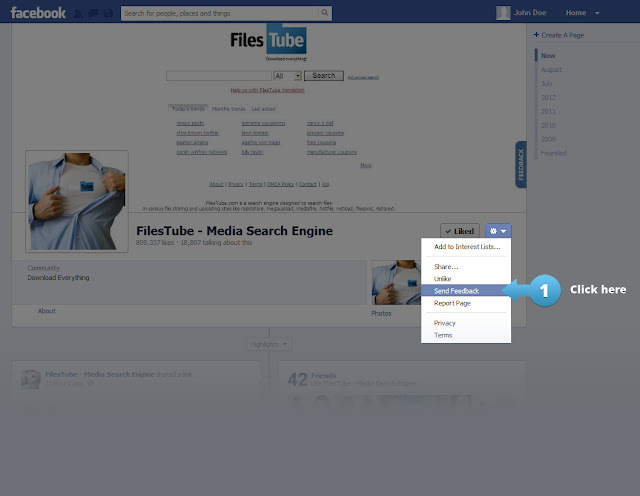Jump to August in timeline
The image size is (640, 496).
point(551,70)
